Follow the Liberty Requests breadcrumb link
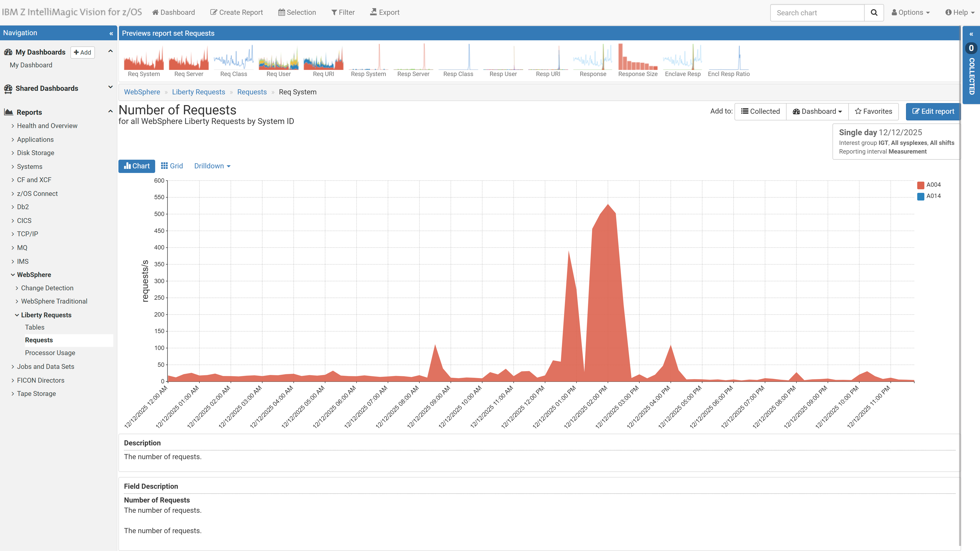 pos(199,92)
